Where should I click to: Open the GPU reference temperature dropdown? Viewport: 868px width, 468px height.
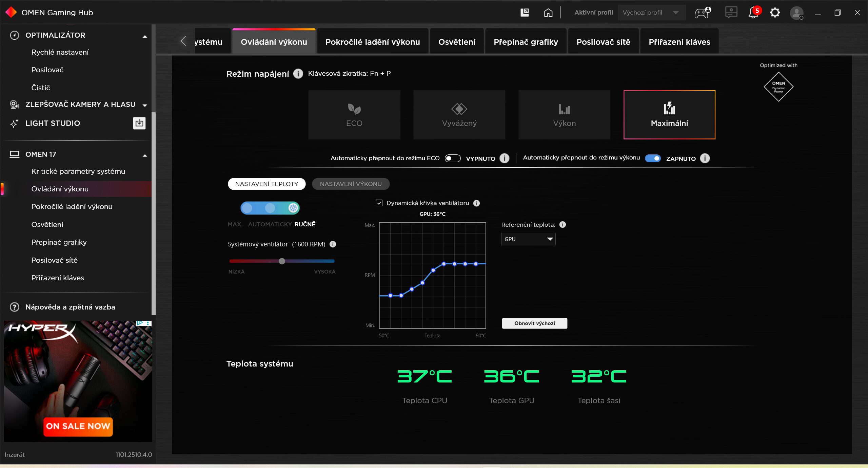[528, 239]
